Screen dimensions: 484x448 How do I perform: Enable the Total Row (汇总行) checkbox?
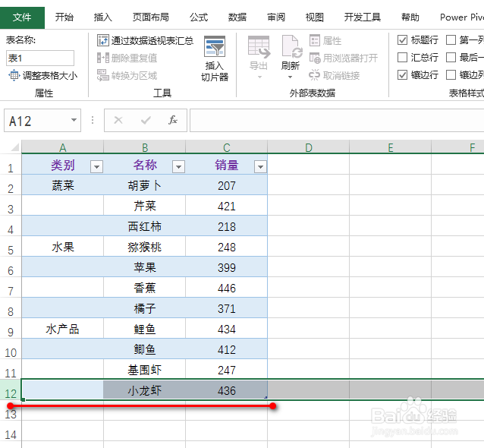click(x=403, y=58)
